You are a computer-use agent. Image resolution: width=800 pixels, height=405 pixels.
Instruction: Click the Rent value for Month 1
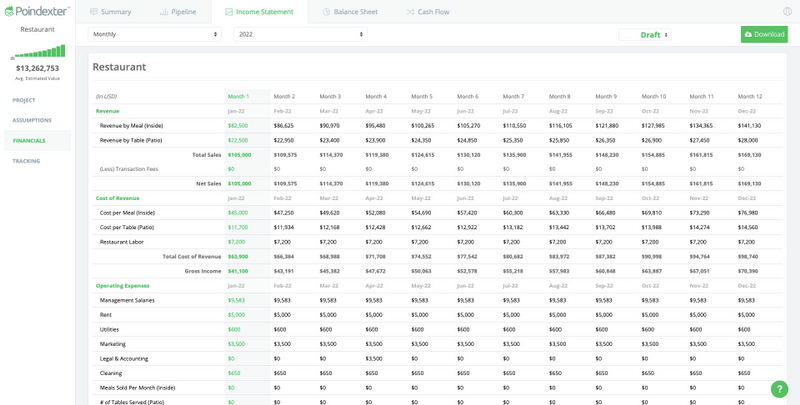tap(236, 314)
